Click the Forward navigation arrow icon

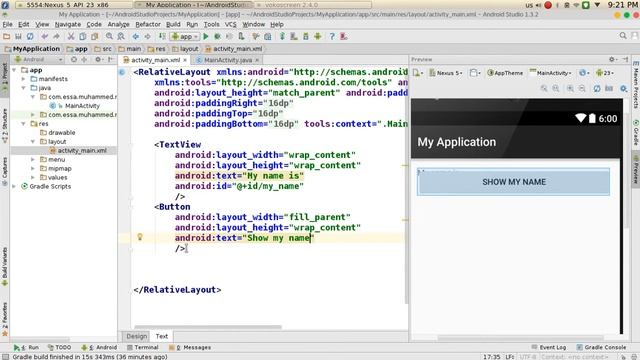pos(147,36)
